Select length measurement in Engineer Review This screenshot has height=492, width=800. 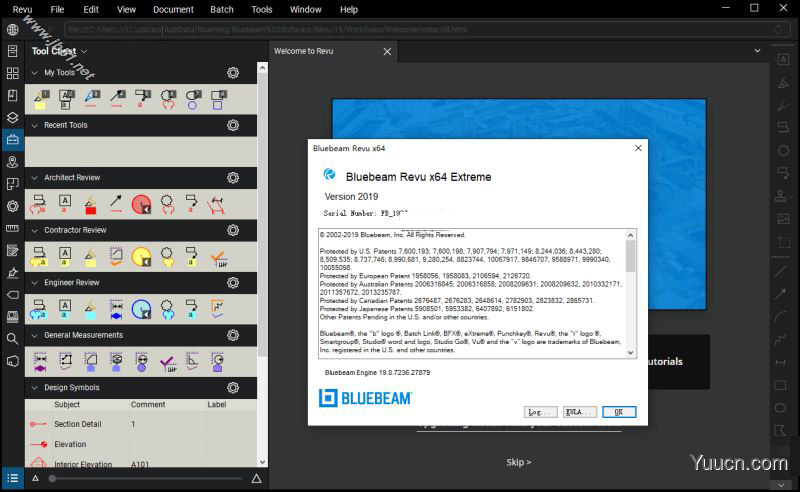coord(116,309)
